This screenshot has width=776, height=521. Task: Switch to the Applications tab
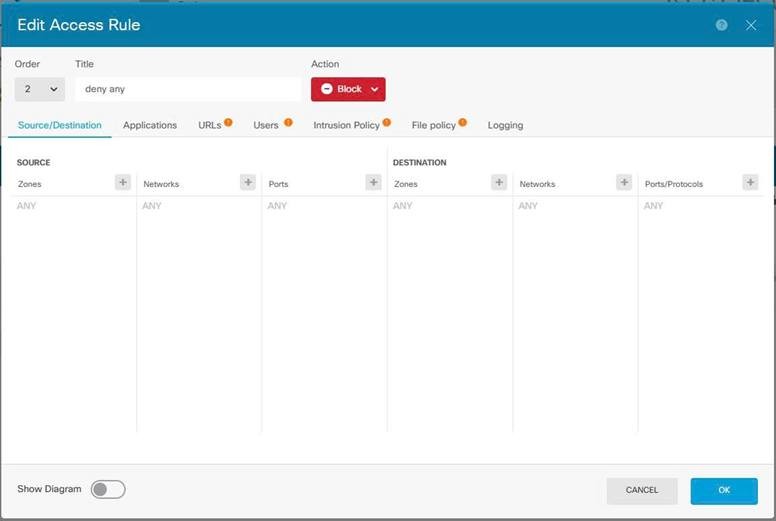(150, 125)
